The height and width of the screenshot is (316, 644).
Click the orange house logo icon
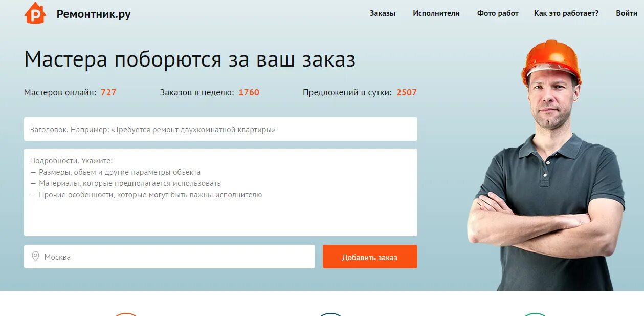pos(35,13)
